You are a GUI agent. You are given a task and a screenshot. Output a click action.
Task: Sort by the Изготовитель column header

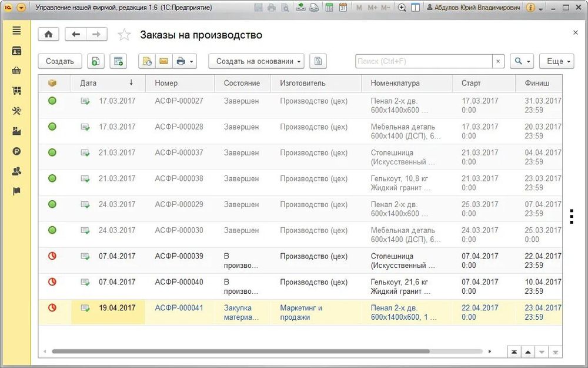[x=316, y=83]
